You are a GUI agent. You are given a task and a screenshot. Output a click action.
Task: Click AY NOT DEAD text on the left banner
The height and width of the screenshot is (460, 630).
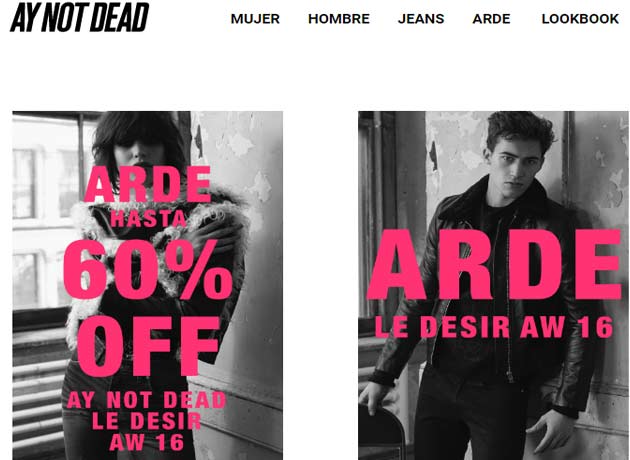point(147,400)
